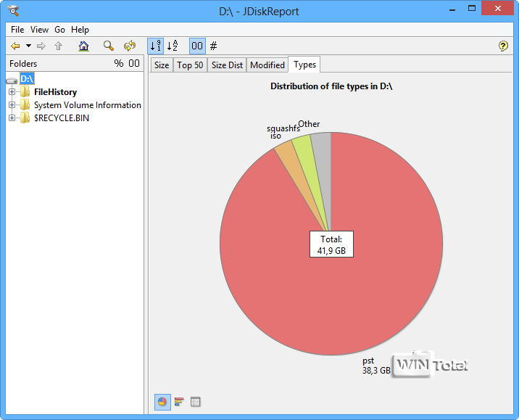Select the FileHistory folder

(x=55, y=92)
